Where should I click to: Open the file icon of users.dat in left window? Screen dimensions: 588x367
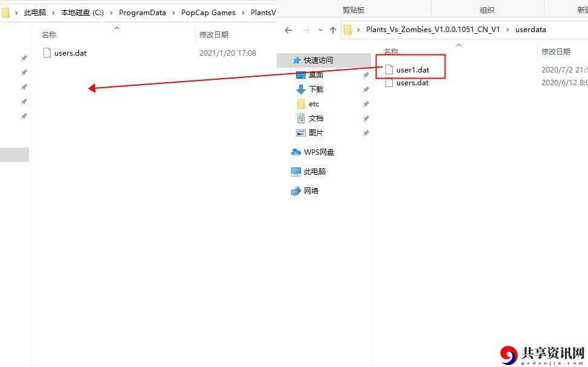(47, 53)
